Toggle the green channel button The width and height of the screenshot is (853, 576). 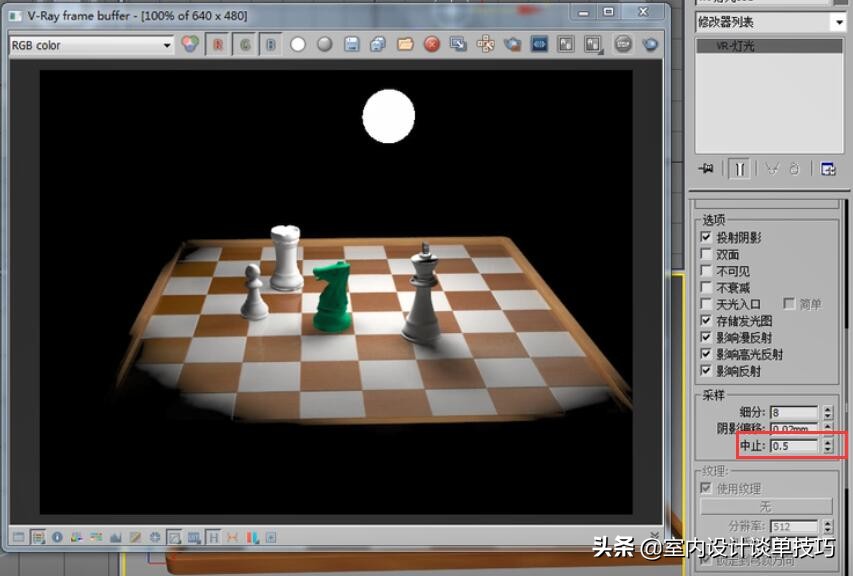pyautogui.click(x=245, y=45)
